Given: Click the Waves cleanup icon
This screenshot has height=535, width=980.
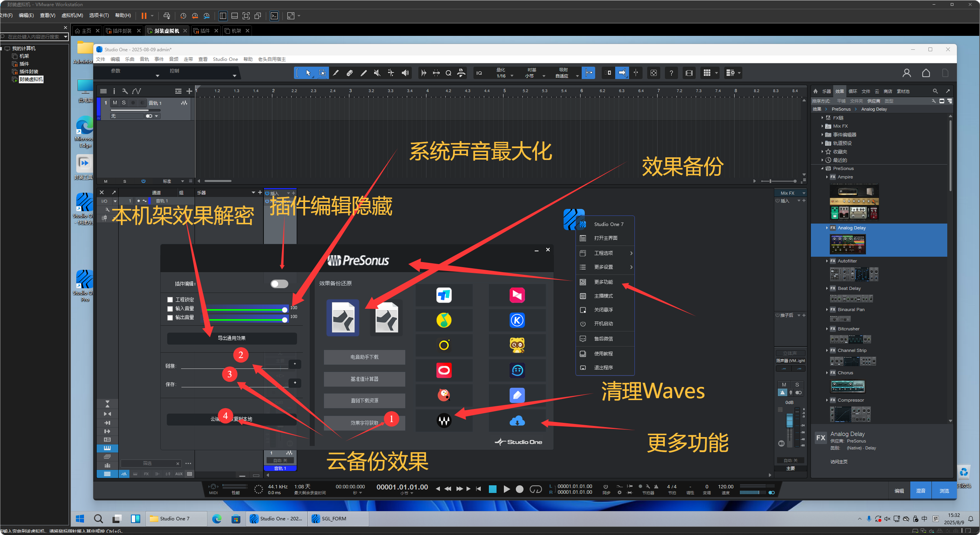Looking at the screenshot, I should pyautogui.click(x=444, y=421).
